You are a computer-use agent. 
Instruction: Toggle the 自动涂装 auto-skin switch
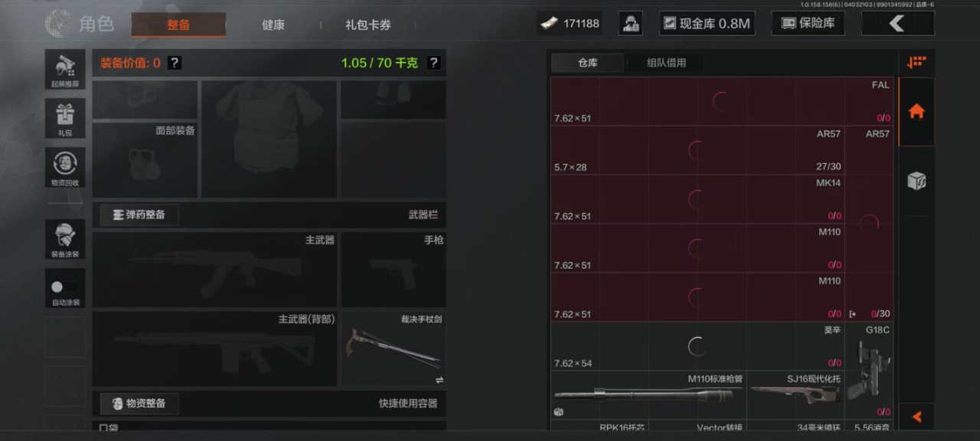point(65,288)
